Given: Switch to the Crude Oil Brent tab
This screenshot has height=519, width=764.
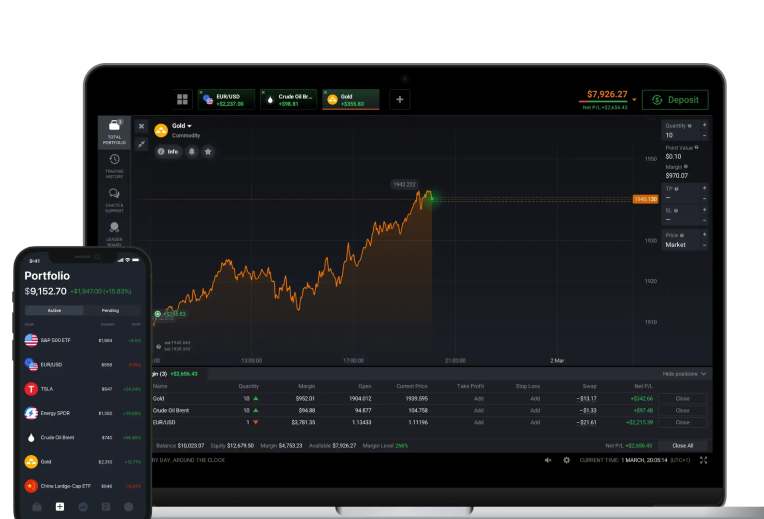Looking at the screenshot, I should click(288, 99).
